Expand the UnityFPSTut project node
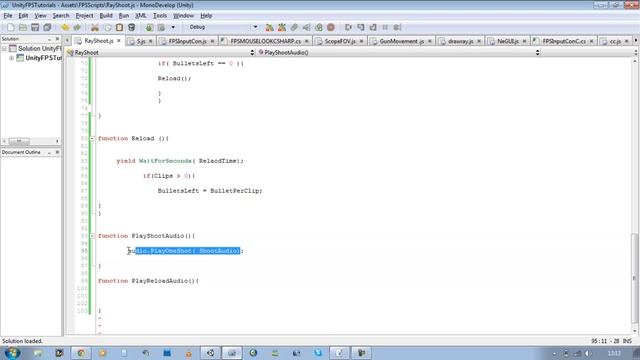Screen dimensions: 640x360 tap(11, 58)
